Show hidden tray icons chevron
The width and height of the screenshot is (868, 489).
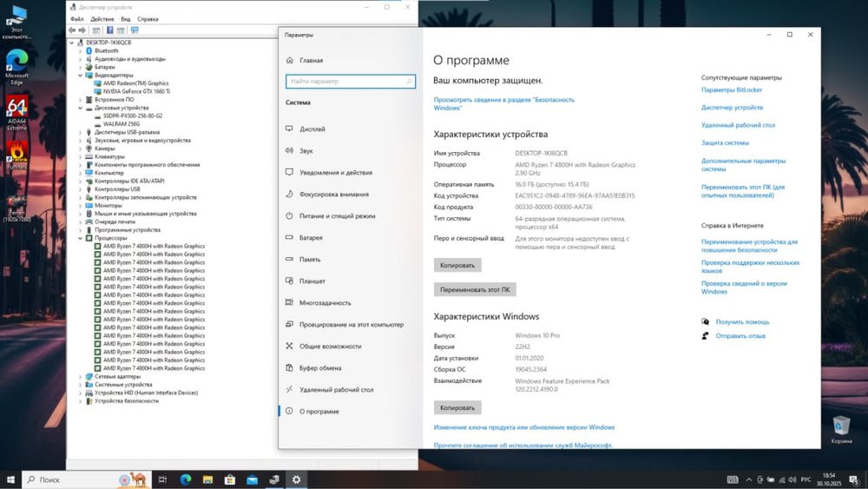point(749,479)
